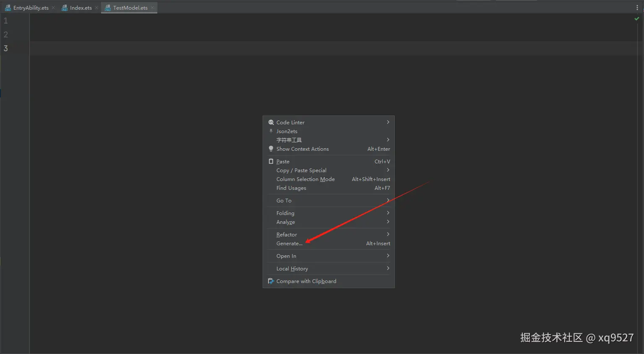Choose Find Usages
Viewport: 644px width, 354px height.
[329, 188]
